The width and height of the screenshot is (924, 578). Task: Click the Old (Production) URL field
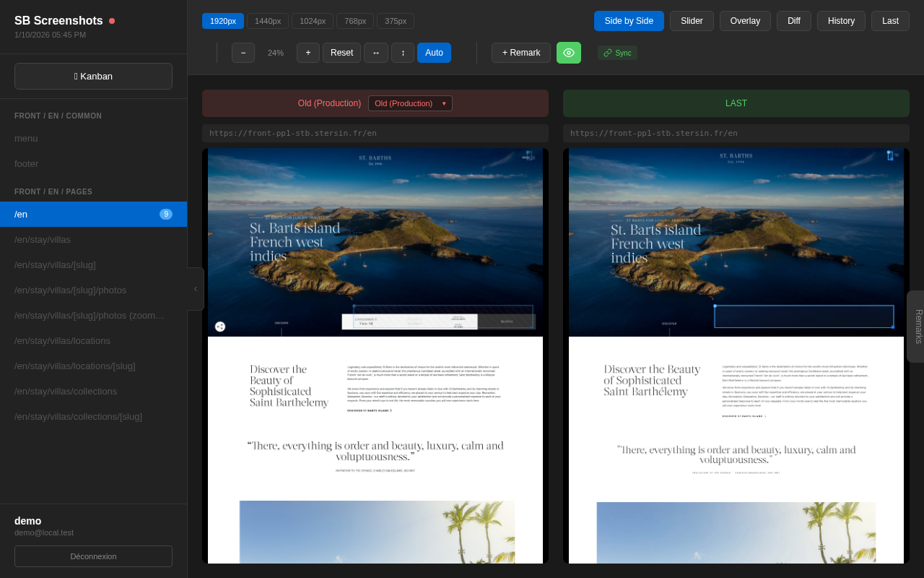pyautogui.click(x=375, y=134)
